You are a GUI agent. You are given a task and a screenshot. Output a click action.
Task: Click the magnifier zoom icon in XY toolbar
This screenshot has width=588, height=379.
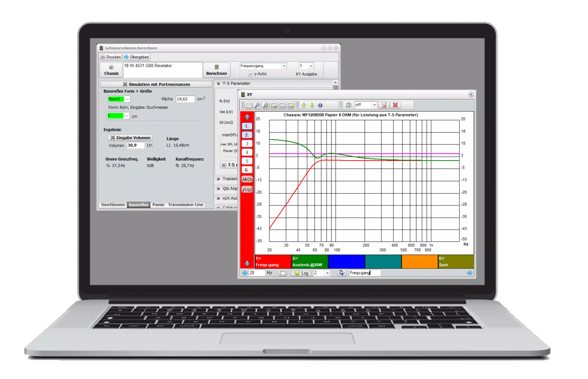(x=257, y=105)
